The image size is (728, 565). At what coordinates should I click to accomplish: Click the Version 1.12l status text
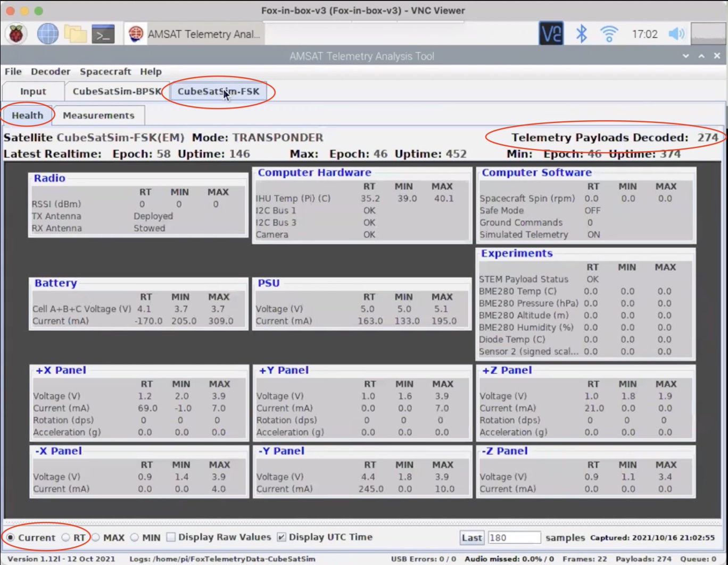tap(61, 559)
